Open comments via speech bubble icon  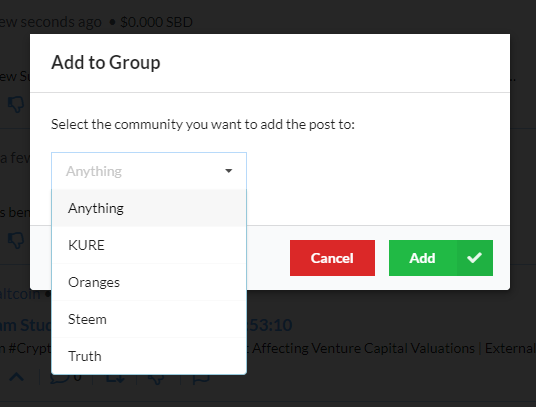[60, 377]
